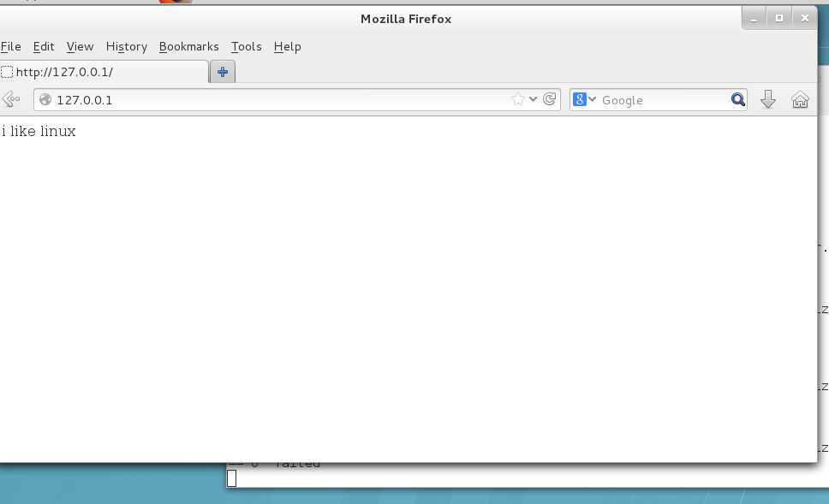
Task: Open the Downloads arrow button
Action: click(x=768, y=100)
